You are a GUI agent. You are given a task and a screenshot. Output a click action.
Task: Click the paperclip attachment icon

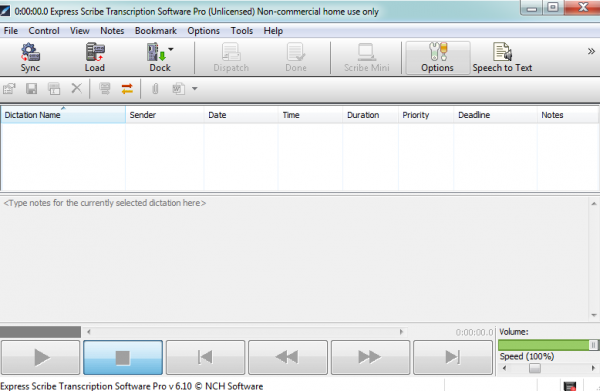click(155, 89)
